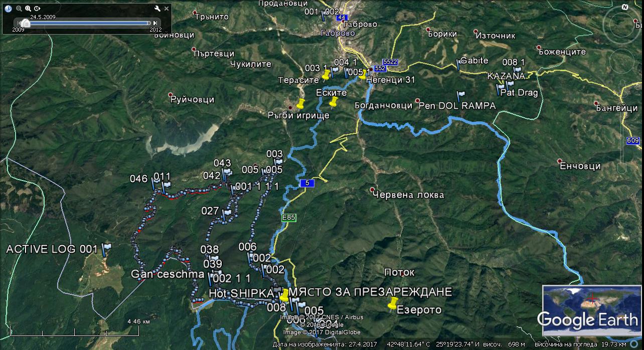Click the historical imagery clock icon
The image size is (644, 350).
click(x=8, y=9)
